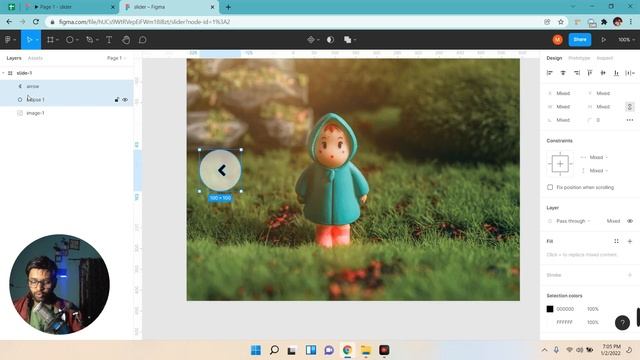Add a fill with plus
The image size is (640, 360).
(x=630, y=241)
